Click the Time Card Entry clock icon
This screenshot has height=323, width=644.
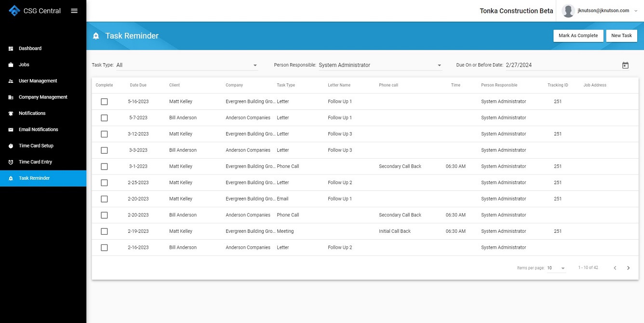click(x=11, y=162)
